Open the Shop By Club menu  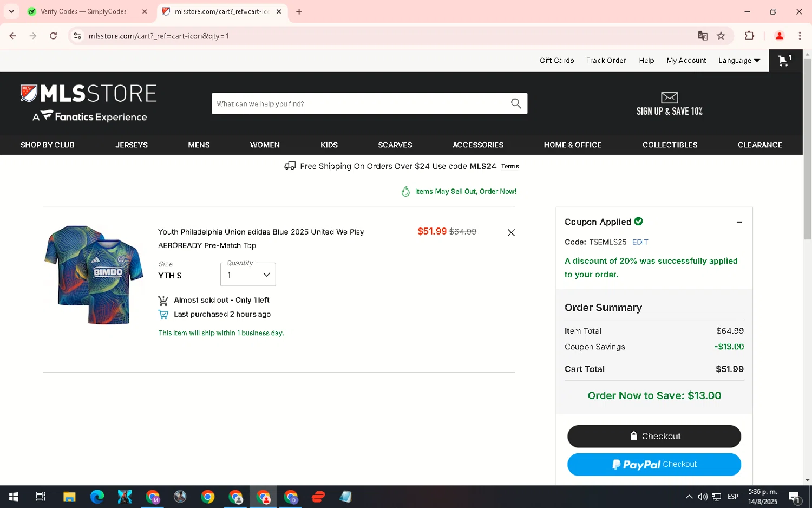pyautogui.click(x=48, y=145)
